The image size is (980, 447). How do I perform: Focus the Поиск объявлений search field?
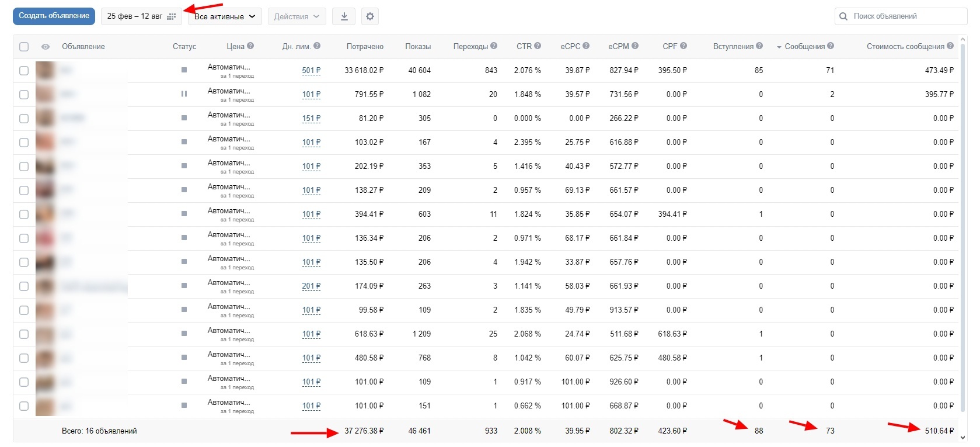[x=901, y=16]
